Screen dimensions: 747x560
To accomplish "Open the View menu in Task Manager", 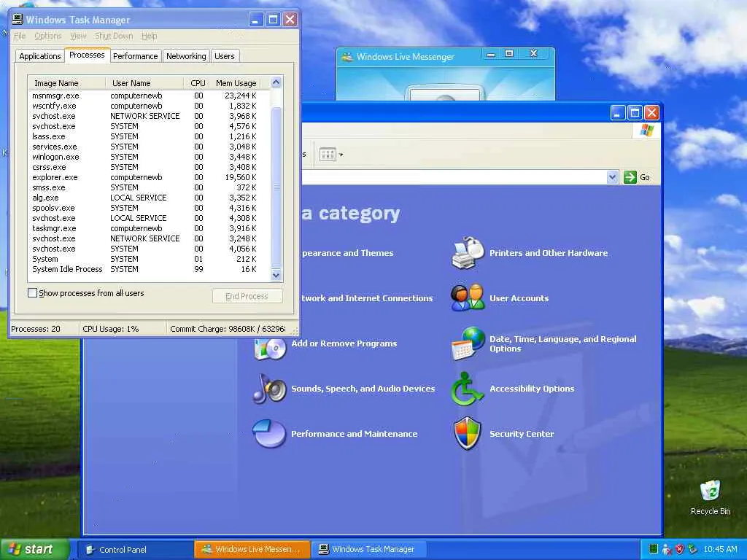I will [x=78, y=36].
